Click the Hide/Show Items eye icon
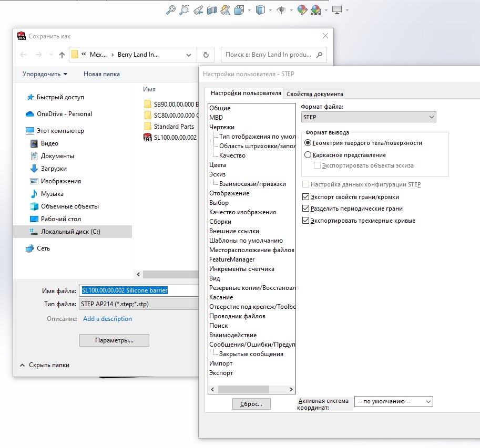Screen dimensions: 480x448 [x=281, y=9]
